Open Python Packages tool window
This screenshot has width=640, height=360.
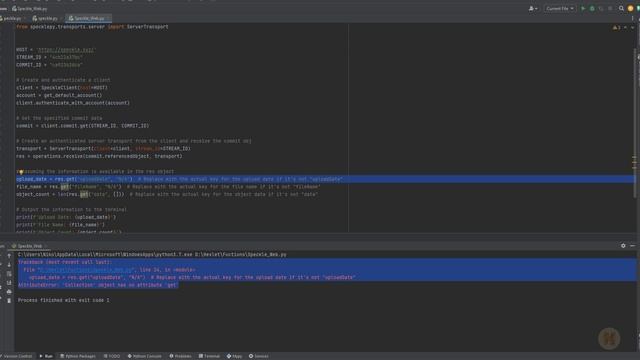pyautogui.click(x=78, y=356)
